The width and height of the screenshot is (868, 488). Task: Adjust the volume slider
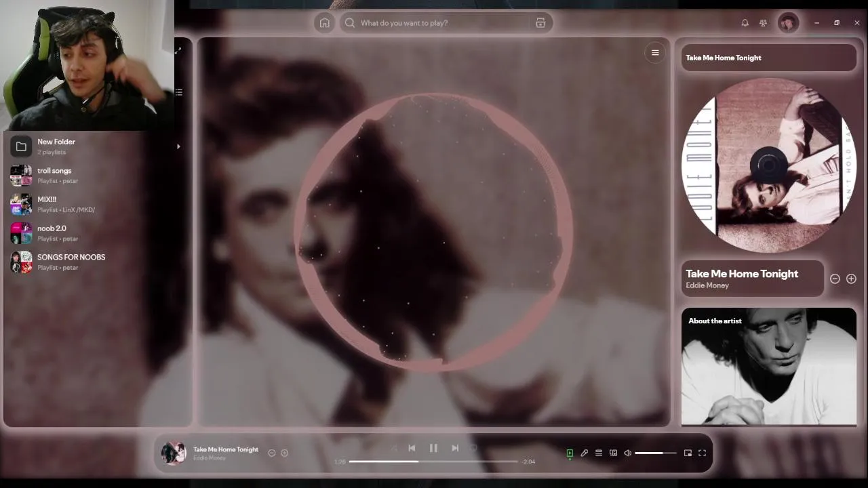point(656,453)
